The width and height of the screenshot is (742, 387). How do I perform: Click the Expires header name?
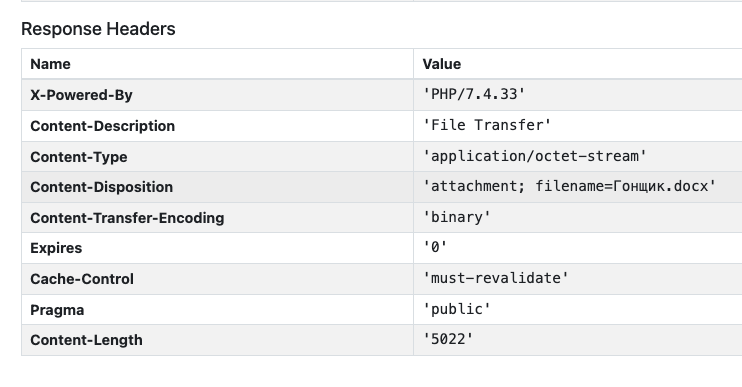(56, 248)
